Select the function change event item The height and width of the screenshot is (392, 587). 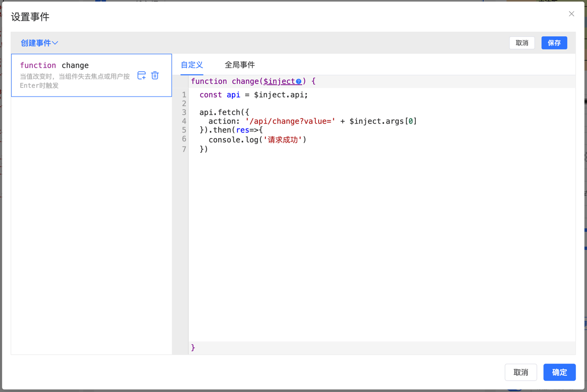pos(91,75)
